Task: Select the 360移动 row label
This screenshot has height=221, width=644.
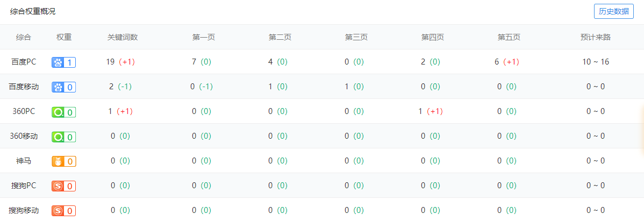Action: 24,136
